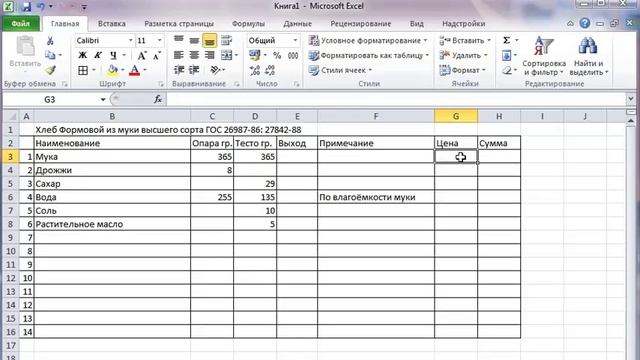Switch to the Вставка tab
This screenshot has width=640, height=360.
coord(112,24)
